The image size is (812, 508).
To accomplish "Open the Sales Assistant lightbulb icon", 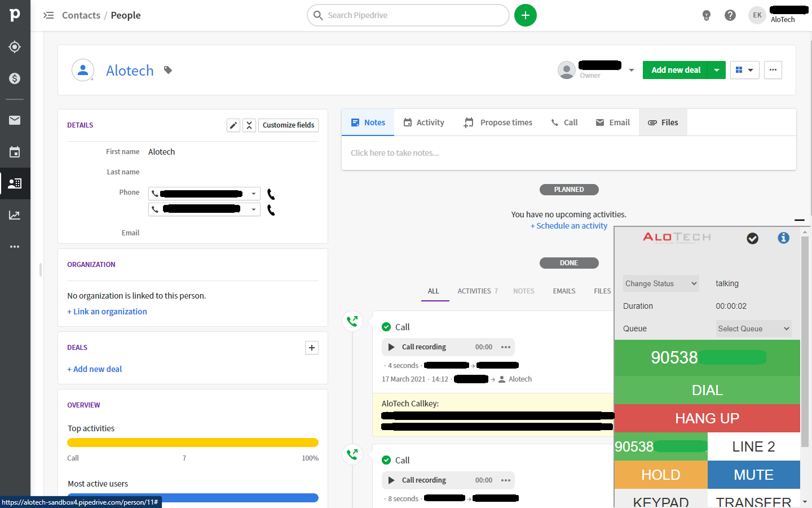I will click(x=707, y=15).
